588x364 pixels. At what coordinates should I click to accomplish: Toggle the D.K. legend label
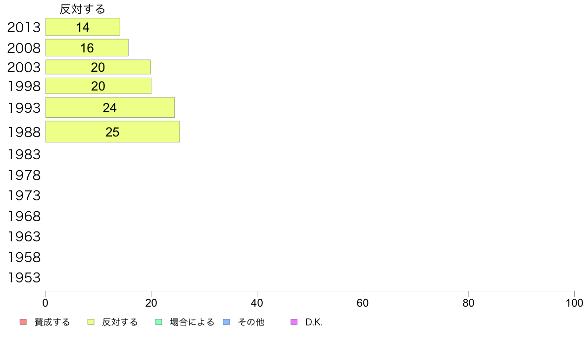tap(314, 322)
